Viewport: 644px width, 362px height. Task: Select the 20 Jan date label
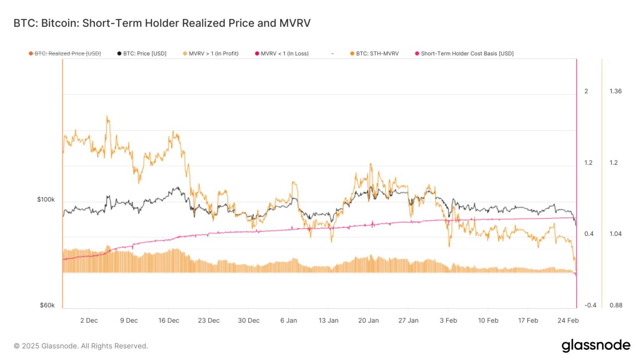pos(369,321)
